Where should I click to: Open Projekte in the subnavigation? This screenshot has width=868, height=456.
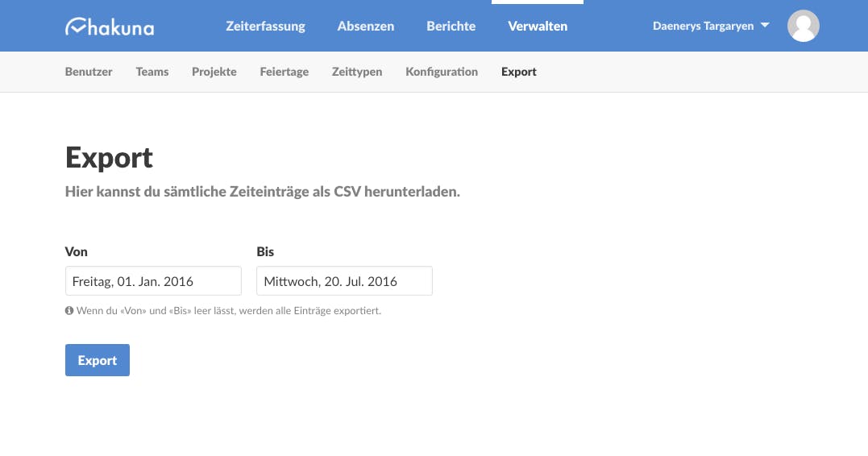pos(214,72)
